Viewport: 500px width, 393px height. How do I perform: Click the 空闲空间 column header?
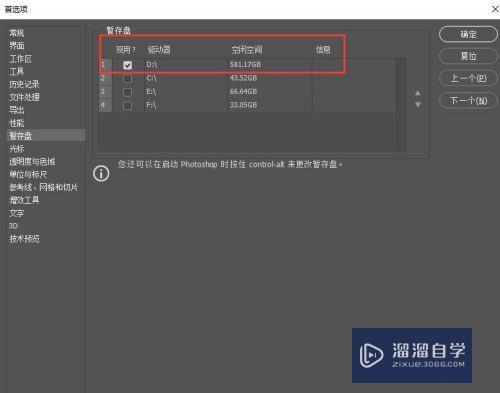point(247,50)
